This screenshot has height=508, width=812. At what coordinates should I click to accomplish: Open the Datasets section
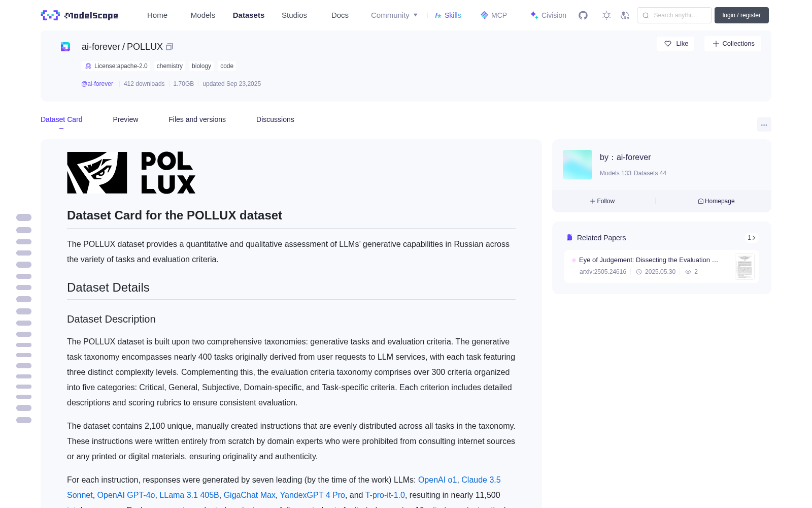249,15
